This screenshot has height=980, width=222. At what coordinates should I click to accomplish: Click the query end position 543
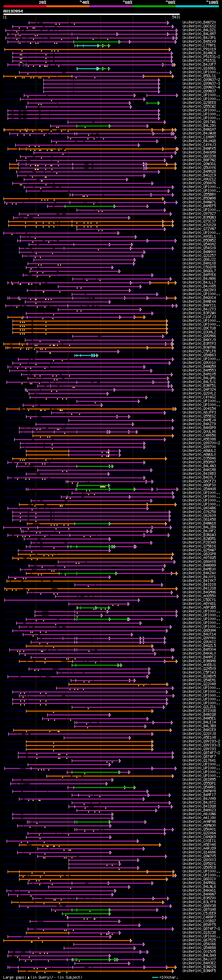tap(175, 17)
